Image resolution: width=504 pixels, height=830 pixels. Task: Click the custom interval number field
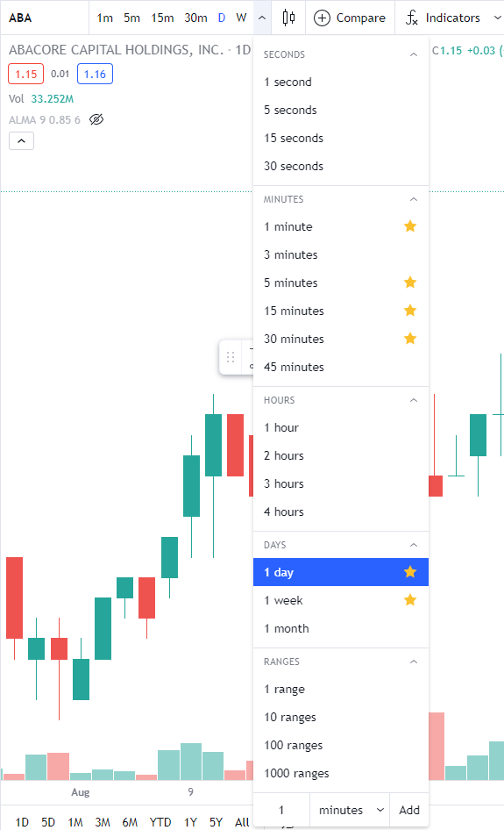click(x=281, y=810)
